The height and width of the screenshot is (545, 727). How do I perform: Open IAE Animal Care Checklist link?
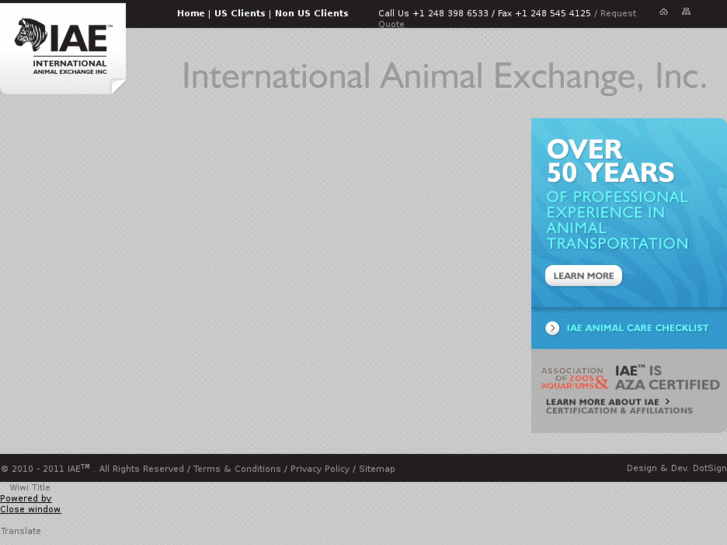point(638,328)
